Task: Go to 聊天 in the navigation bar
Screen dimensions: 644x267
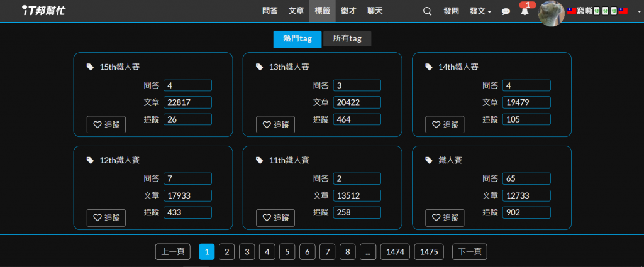Action: point(375,11)
